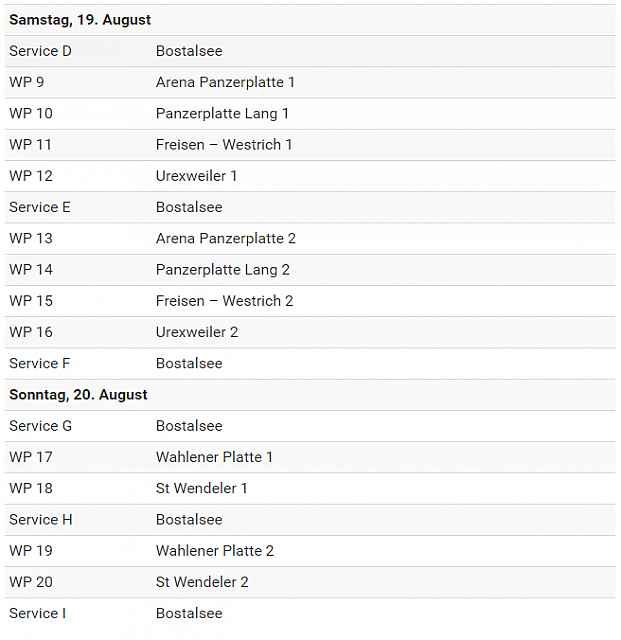Screen dimensions: 621x640
Task: Click Freisen – Westrich 1 stage
Action: pos(224,145)
